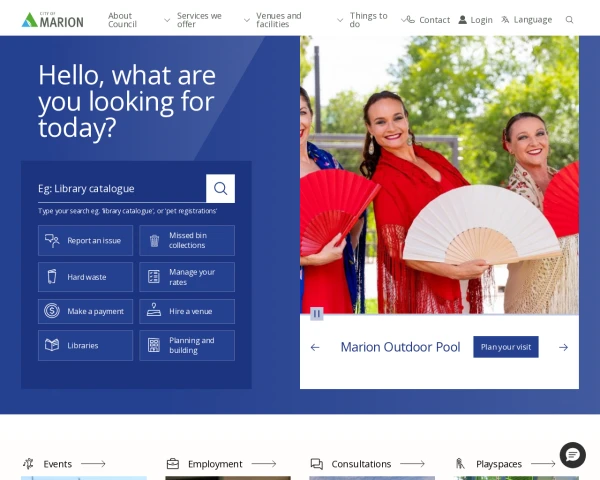The width and height of the screenshot is (600, 480).
Task: Click the Events icon
Action: pos(28,464)
